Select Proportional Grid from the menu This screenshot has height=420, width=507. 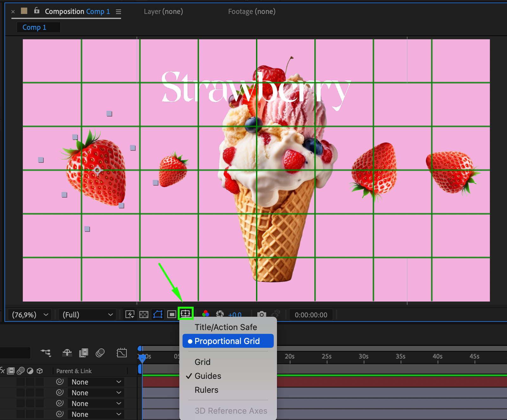click(x=228, y=341)
